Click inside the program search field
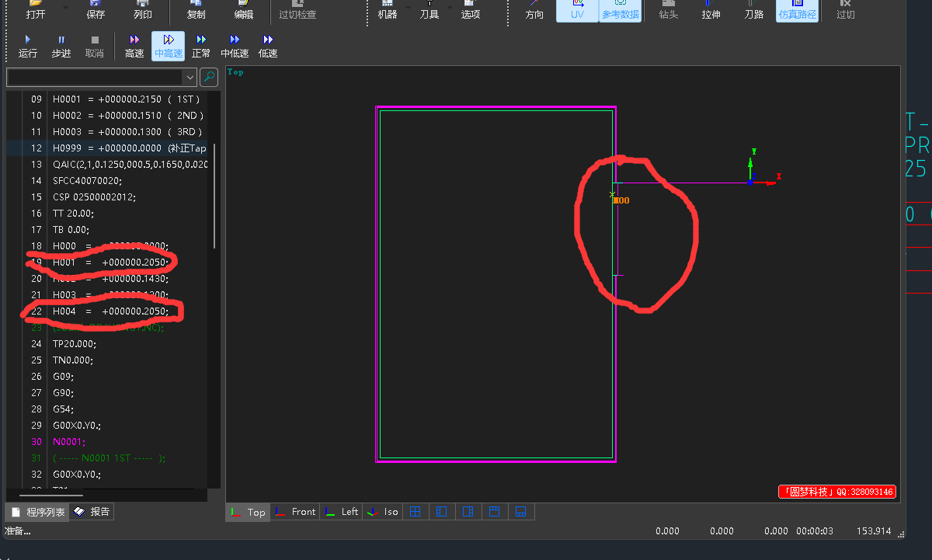This screenshot has width=932, height=560. click(95, 77)
